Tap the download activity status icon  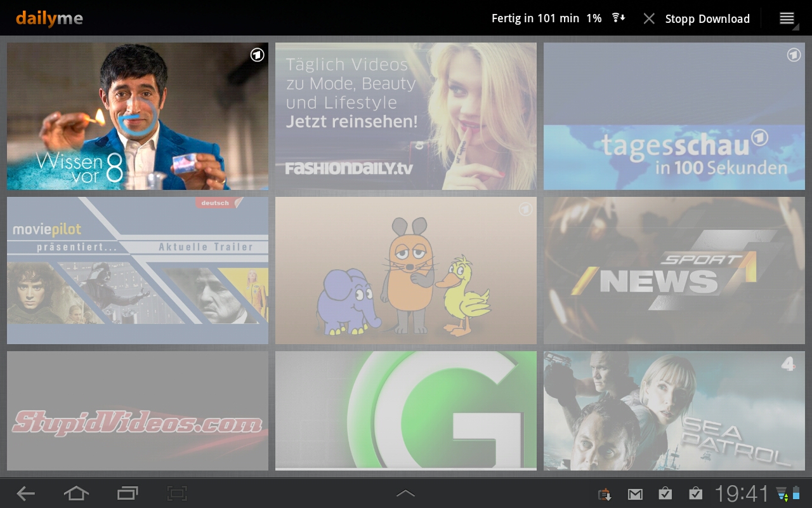click(619, 18)
